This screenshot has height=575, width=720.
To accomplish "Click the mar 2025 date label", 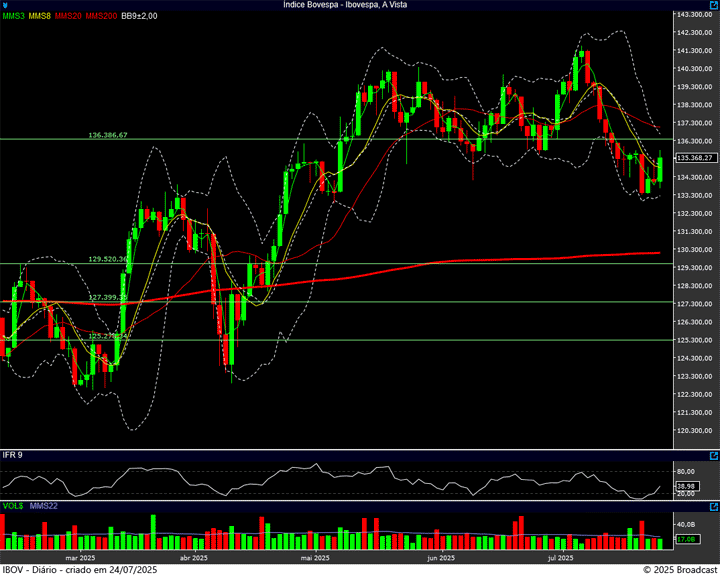I will (80, 558).
